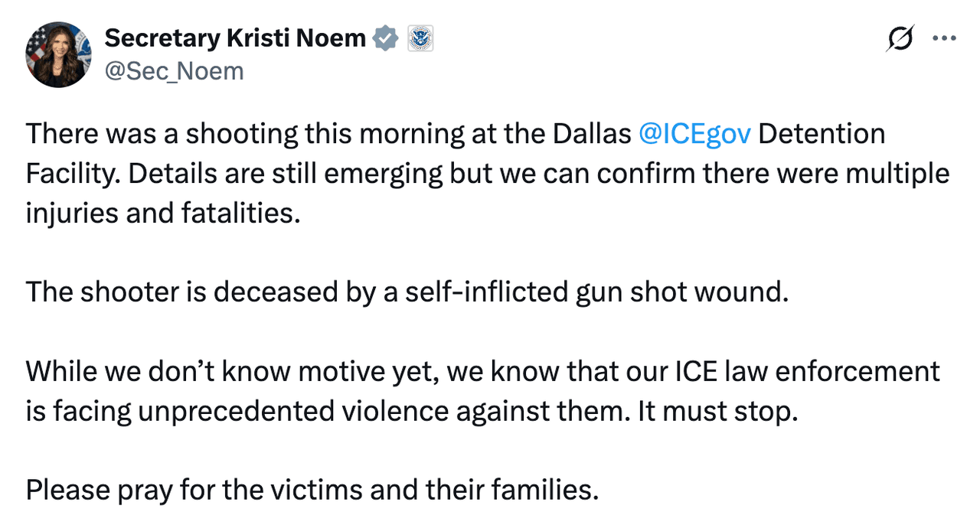Click the word Dallas in the tweet
This screenshot has height=528, width=980.
[x=592, y=133]
